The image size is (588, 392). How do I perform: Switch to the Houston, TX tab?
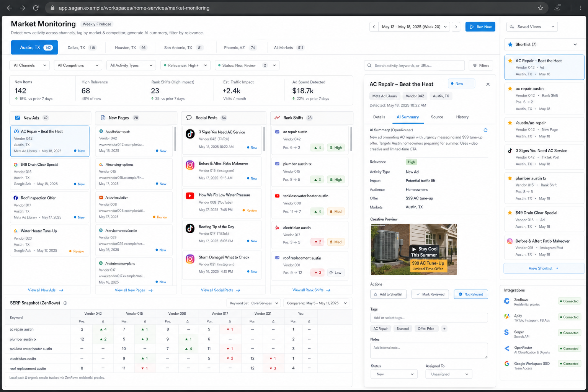tap(131, 48)
